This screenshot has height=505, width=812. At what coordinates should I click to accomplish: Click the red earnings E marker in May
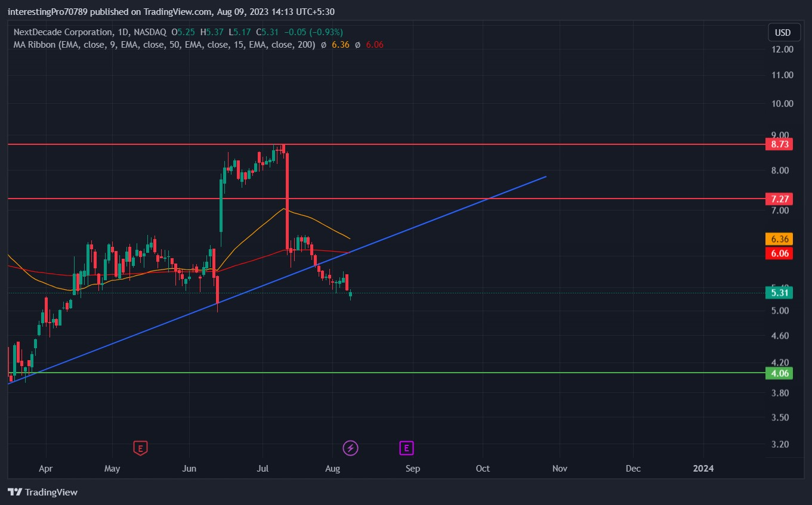[x=140, y=448]
